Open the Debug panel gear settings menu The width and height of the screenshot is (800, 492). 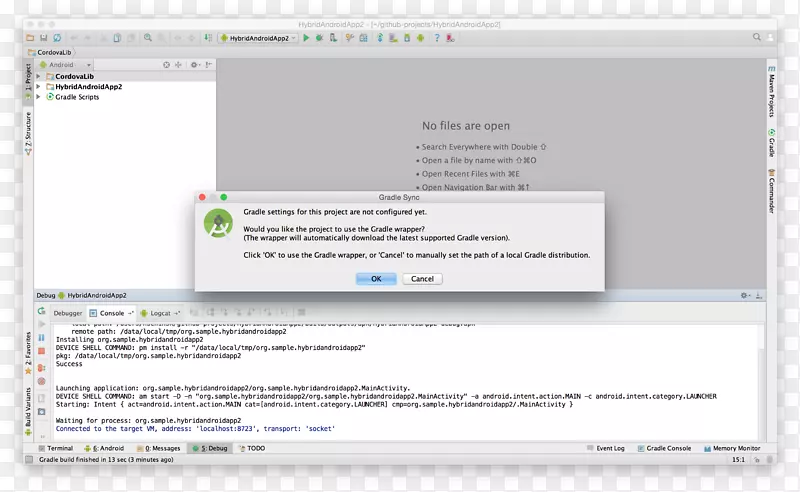click(x=745, y=296)
